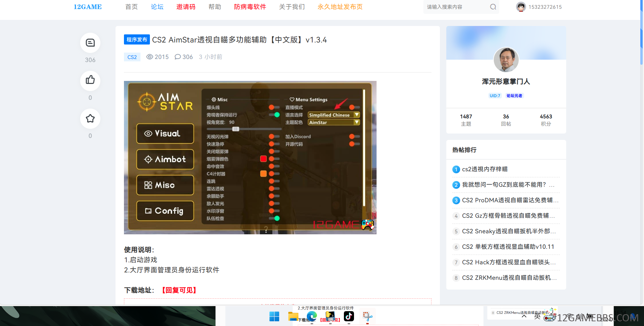Click the eye views icon beside 2015
The height and width of the screenshot is (326, 644).
click(150, 57)
